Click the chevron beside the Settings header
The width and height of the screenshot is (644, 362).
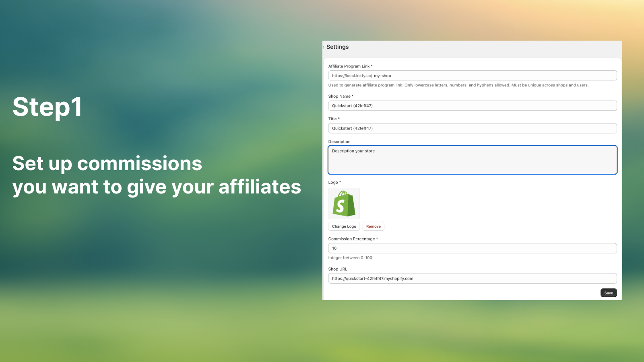click(x=324, y=47)
